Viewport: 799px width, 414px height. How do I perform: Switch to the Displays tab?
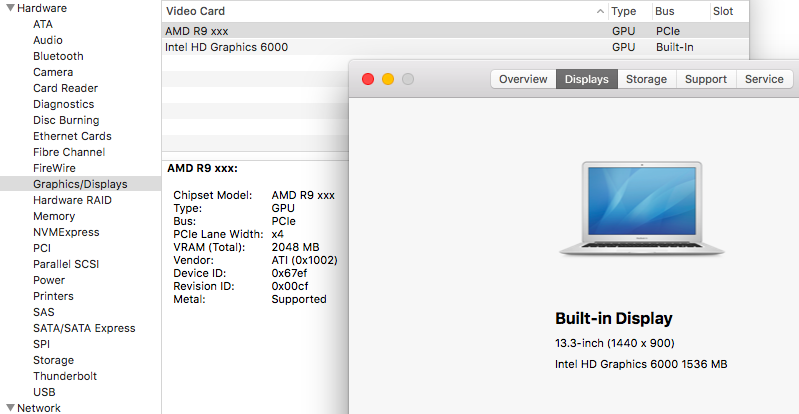click(x=587, y=79)
